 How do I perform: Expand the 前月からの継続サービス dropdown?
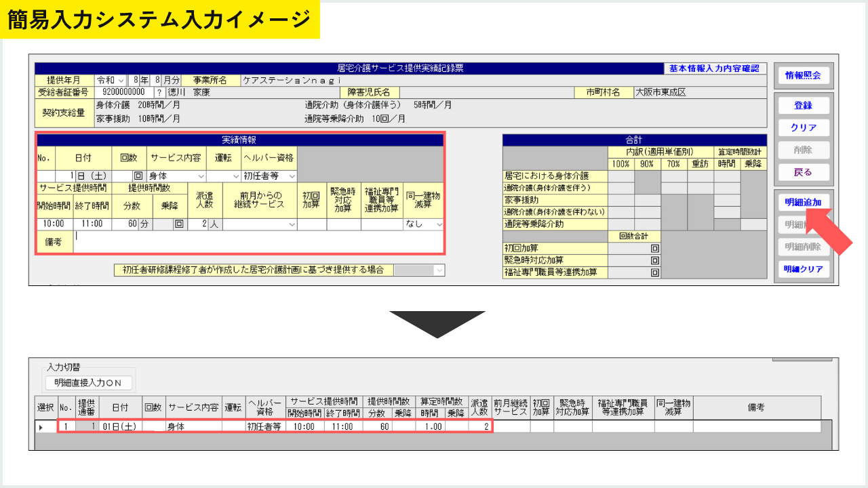pos(260,224)
